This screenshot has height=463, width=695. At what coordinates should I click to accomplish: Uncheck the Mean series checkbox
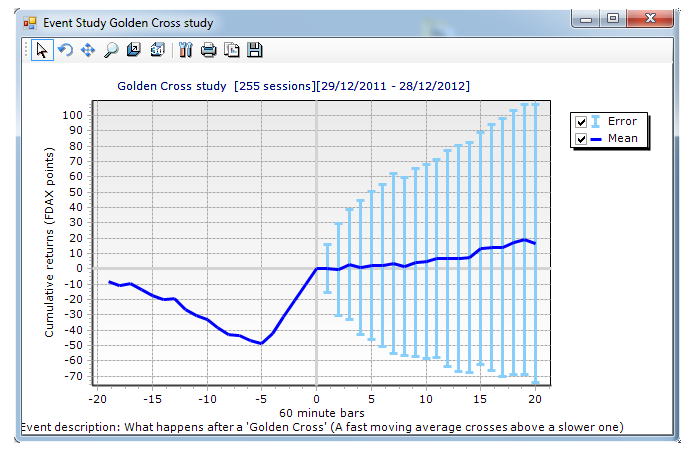coord(581,139)
